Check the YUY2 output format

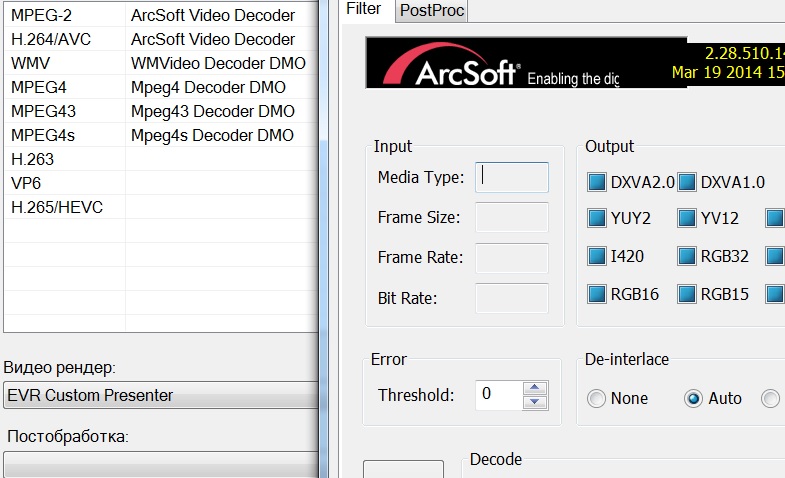click(x=597, y=219)
